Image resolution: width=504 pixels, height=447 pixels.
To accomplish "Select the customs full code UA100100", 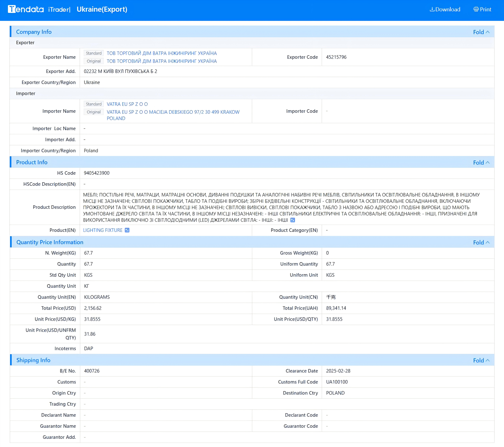I will [x=337, y=382].
